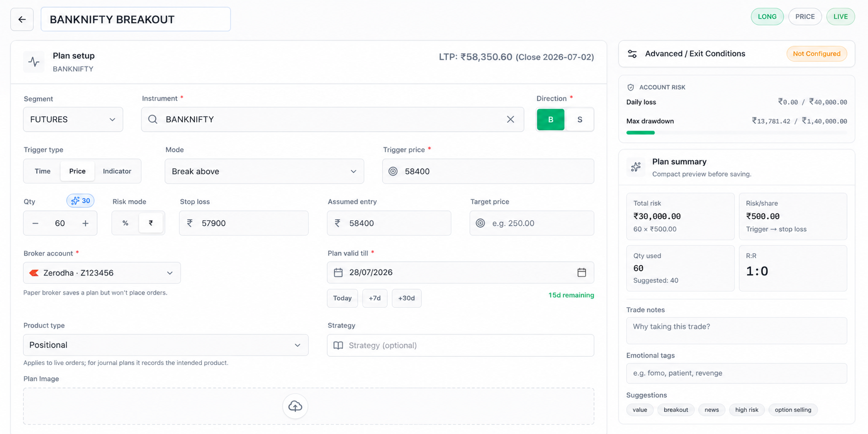Click the Account Risk shield icon
This screenshot has width=868, height=434.
click(x=631, y=87)
